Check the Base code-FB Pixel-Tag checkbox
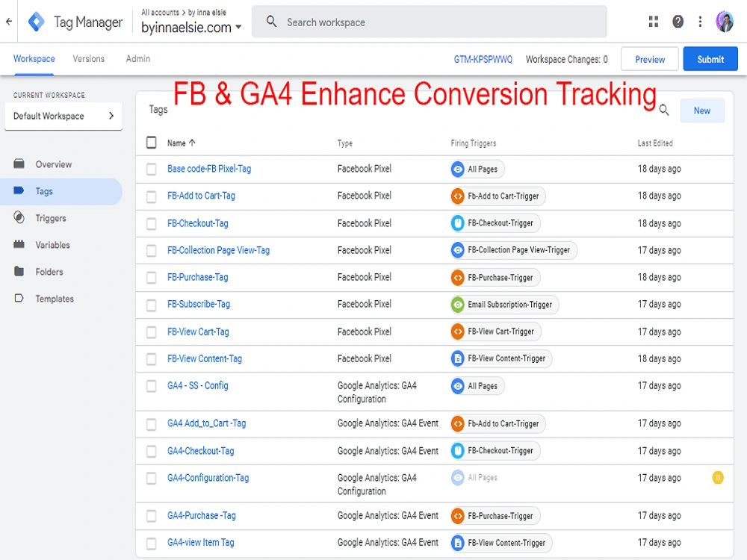The width and height of the screenshot is (747, 560). click(x=151, y=169)
